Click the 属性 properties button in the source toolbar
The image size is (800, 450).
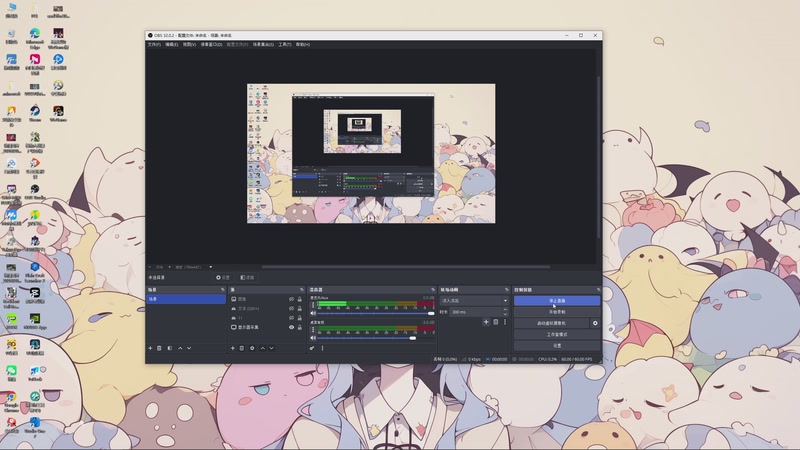click(223, 278)
